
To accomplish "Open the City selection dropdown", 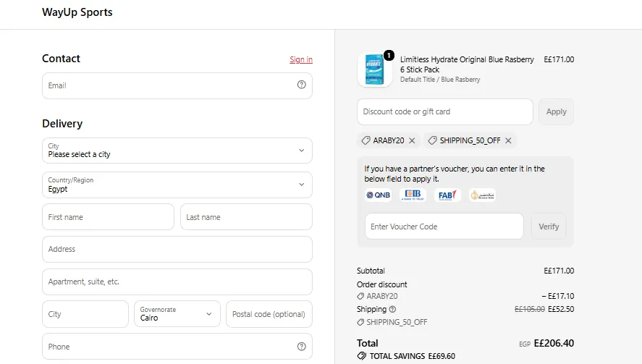I will click(x=177, y=151).
